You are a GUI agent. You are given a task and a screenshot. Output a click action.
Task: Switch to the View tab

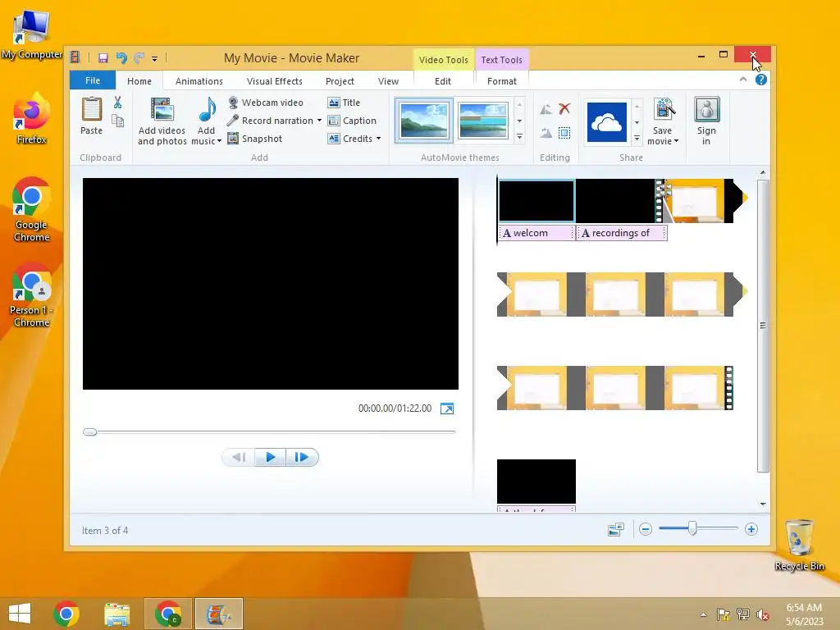[x=388, y=81]
